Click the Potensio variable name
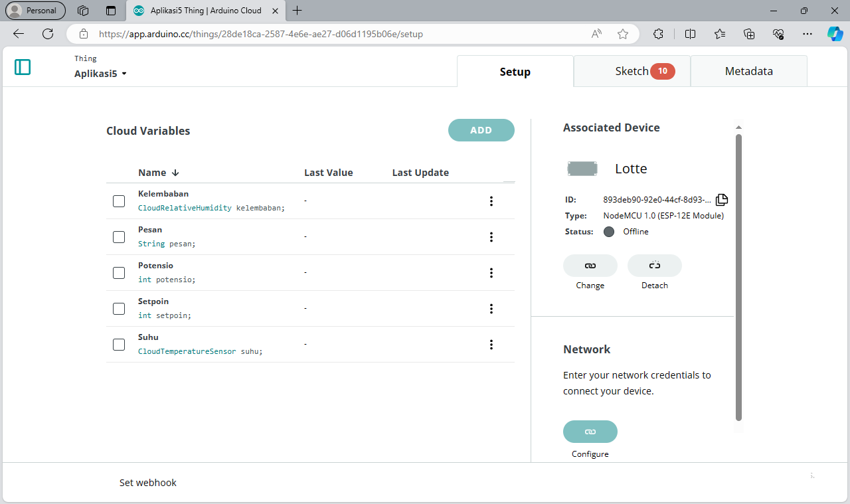The height and width of the screenshot is (504, 850). (x=155, y=266)
